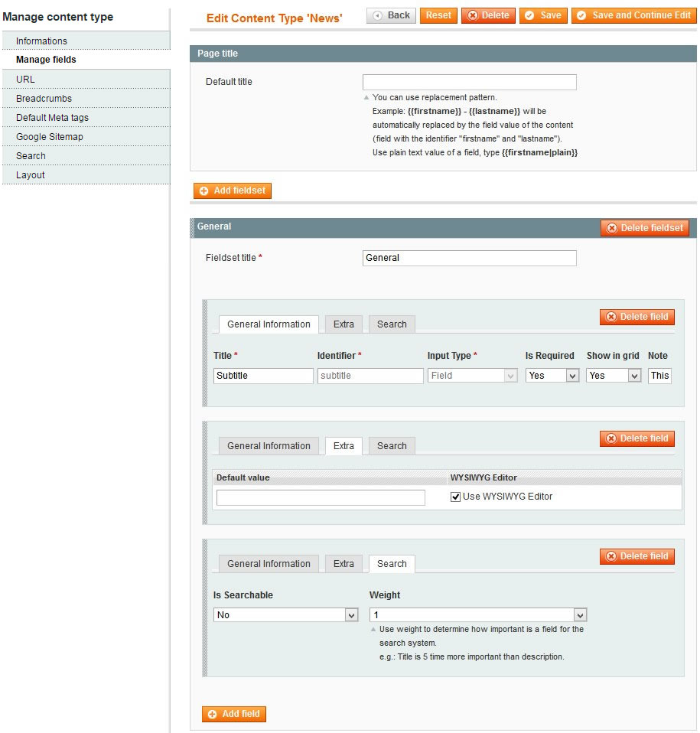Click the 'Default value' column header
The image size is (700, 733).
click(x=243, y=477)
